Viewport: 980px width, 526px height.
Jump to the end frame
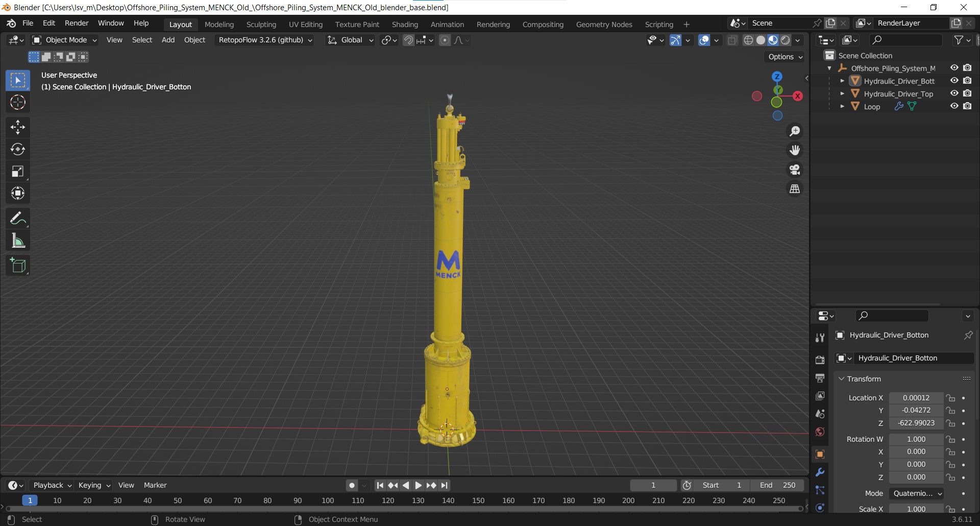(444, 485)
